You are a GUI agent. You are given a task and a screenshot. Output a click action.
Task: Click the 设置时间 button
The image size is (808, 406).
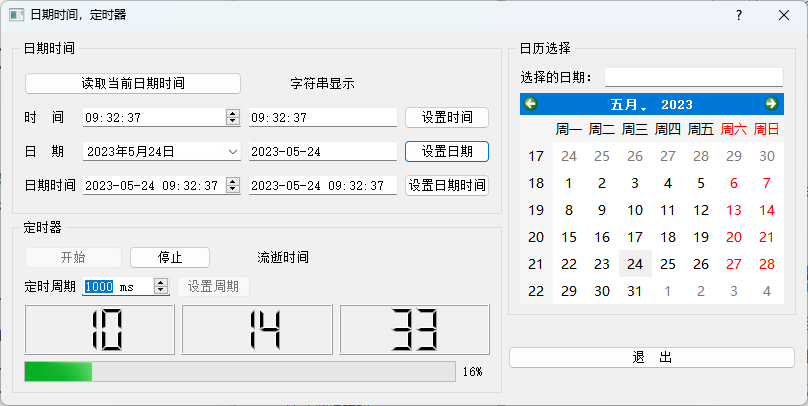(x=446, y=117)
